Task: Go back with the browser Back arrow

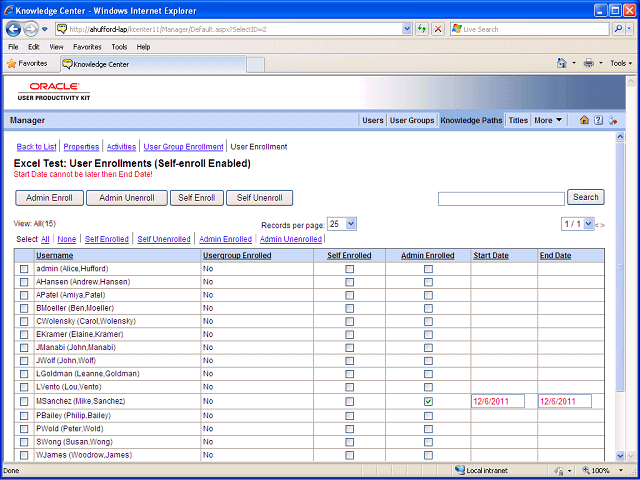Action: [x=13, y=29]
